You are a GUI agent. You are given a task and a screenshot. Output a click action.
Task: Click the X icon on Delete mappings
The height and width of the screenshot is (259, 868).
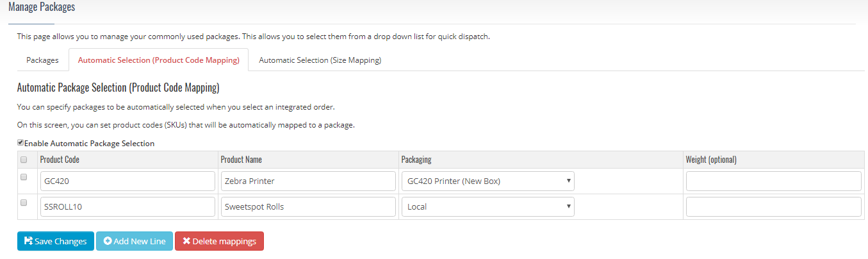[186, 241]
